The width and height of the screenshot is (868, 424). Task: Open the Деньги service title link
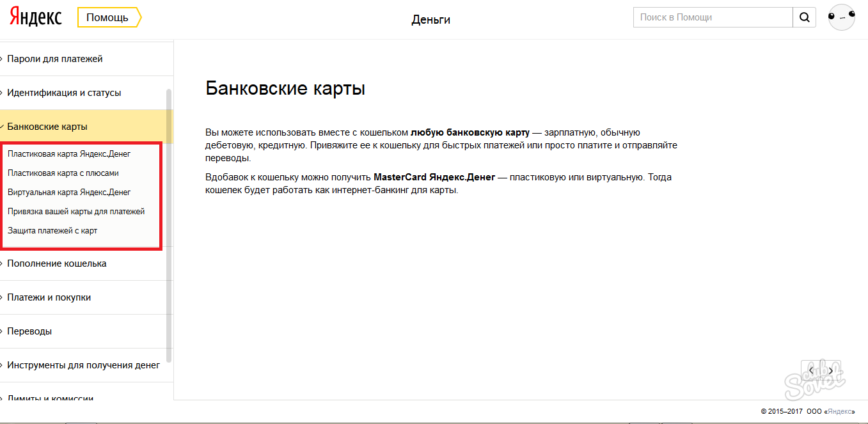pos(431,20)
